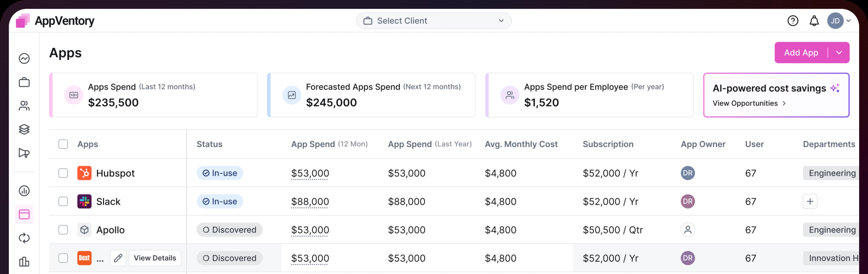Open the megaphone sidebar icon
The height and width of the screenshot is (274, 868).
24,153
